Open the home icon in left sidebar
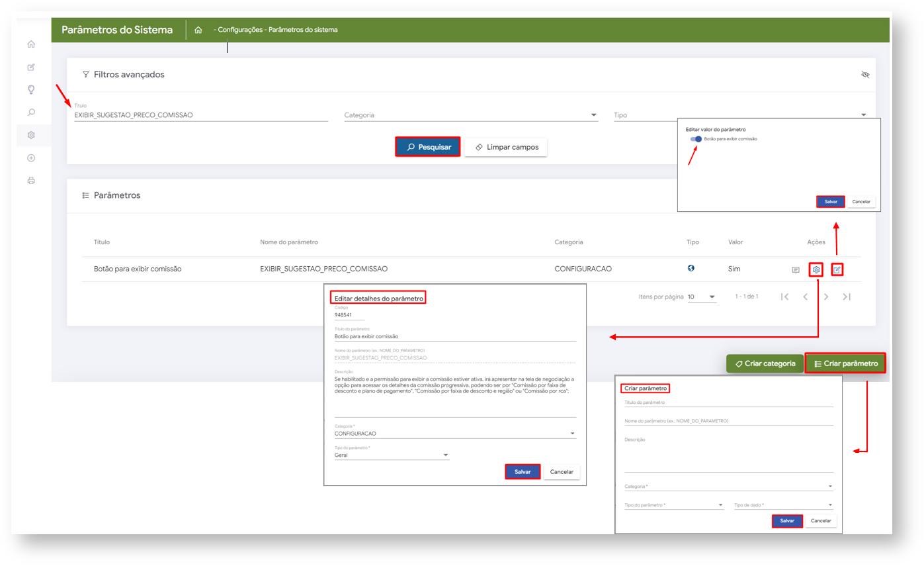This screenshot has width=924, height=566. [31, 44]
